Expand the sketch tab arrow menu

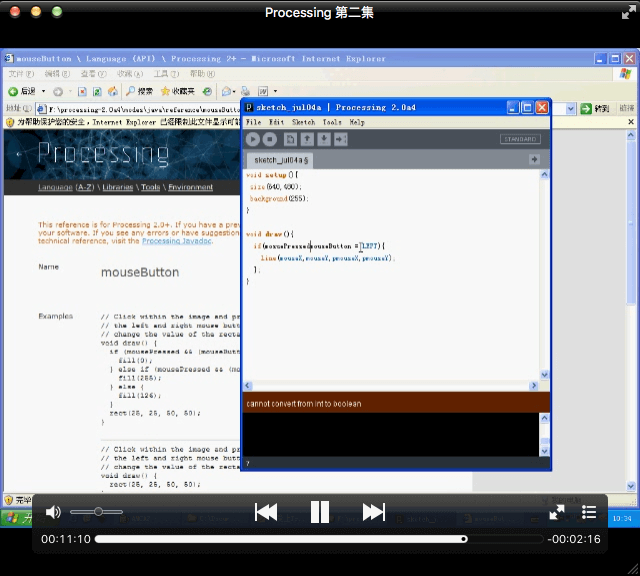click(534, 159)
